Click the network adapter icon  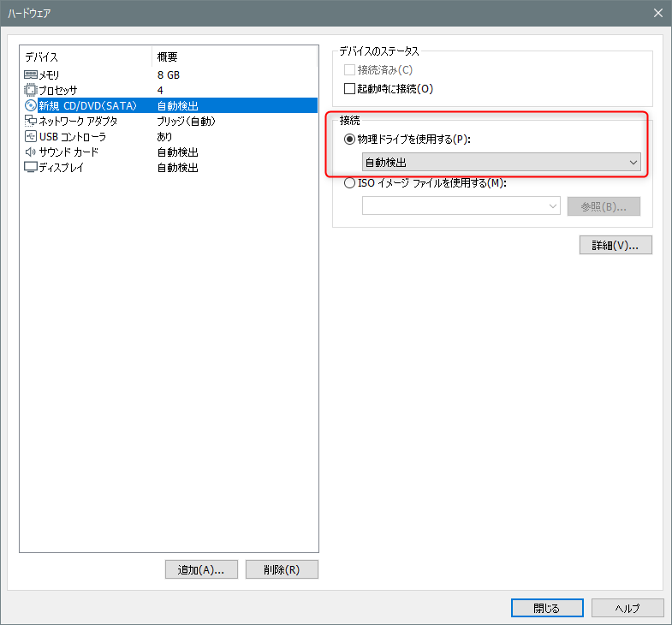[x=31, y=121]
